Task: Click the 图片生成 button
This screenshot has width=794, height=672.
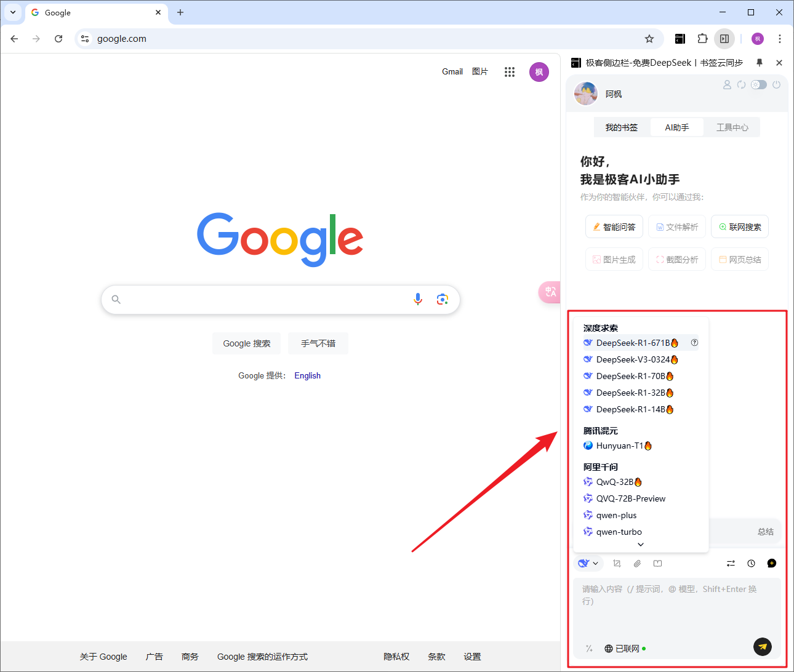Action: [614, 259]
